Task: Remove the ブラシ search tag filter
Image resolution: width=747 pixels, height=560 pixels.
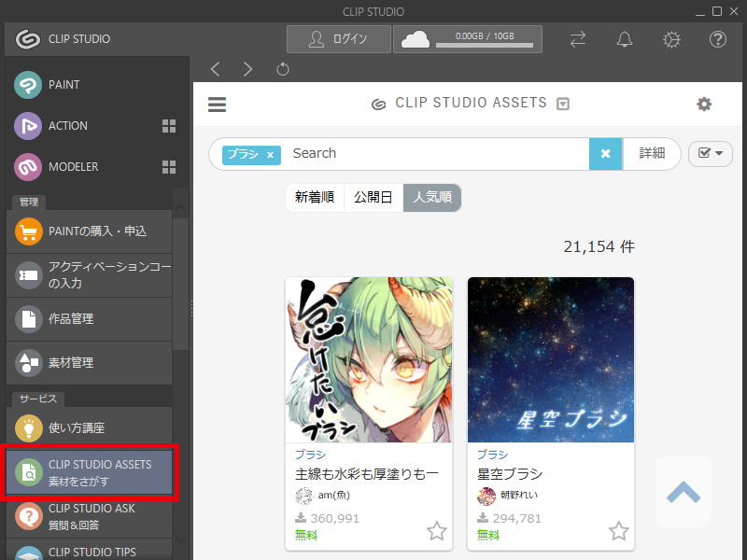Action: click(x=270, y=155)
